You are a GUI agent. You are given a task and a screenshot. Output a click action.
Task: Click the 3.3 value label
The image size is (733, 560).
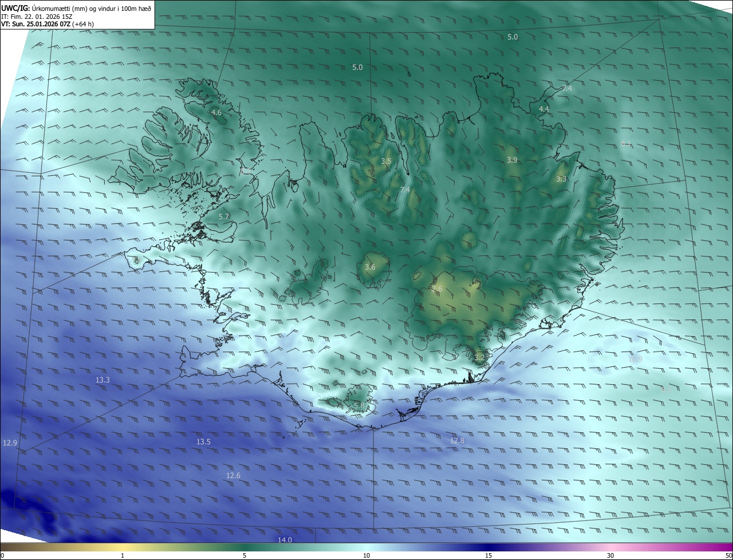tap(561, 179)
